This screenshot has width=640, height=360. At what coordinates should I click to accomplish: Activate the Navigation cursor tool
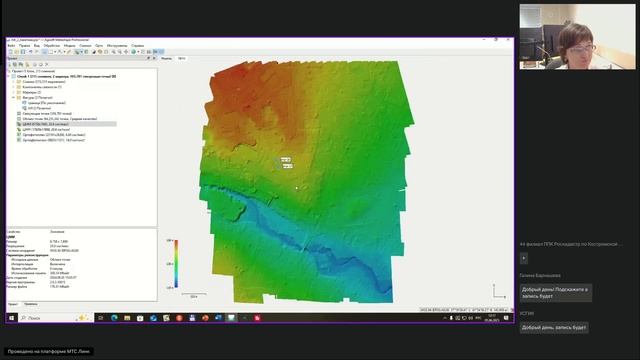click(x=44, y=52)
